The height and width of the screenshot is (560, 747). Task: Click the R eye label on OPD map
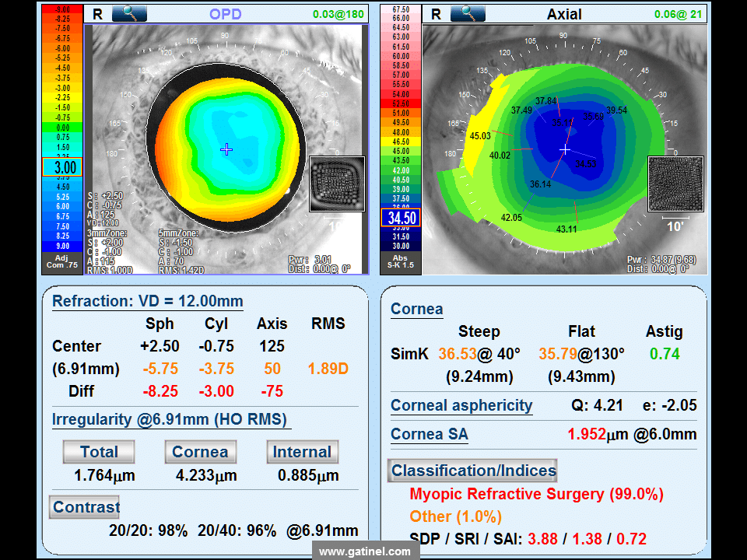(97, 14)
